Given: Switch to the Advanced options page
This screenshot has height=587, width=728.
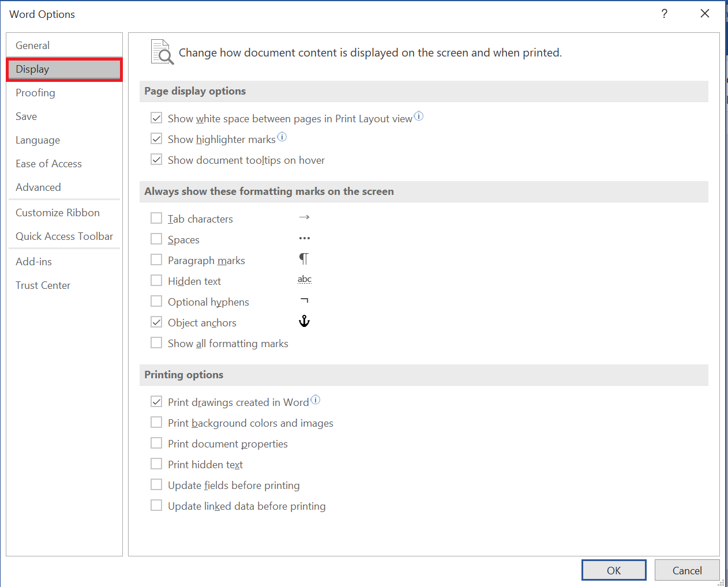Looking at the screenshot, I should (x=38, y=187).
